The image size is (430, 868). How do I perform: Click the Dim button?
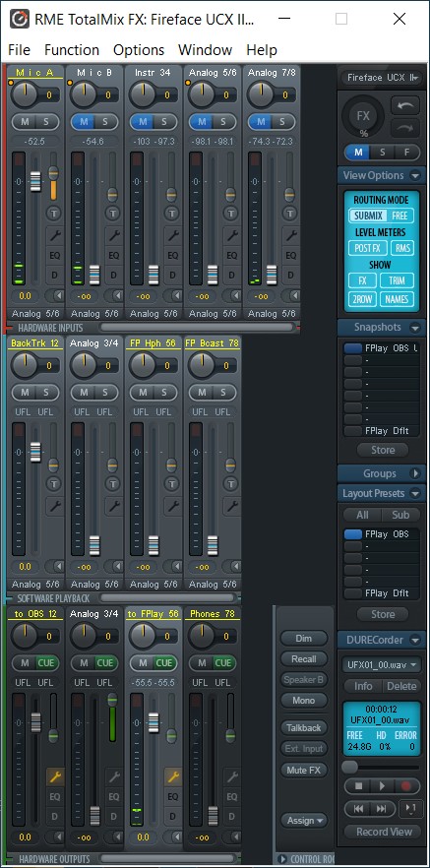point(304,639)
